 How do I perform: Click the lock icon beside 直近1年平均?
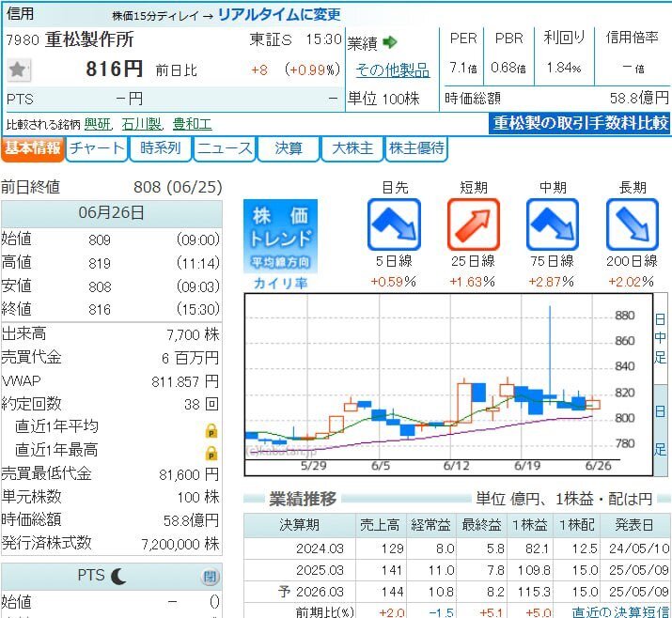coord(211,430)
